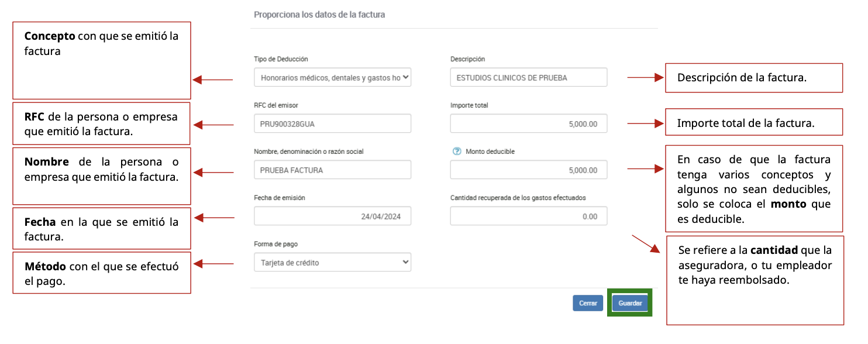Click the RFC del emisor field
The width and height of the screenshot is (868, 344).
click(x=332, y=123)
